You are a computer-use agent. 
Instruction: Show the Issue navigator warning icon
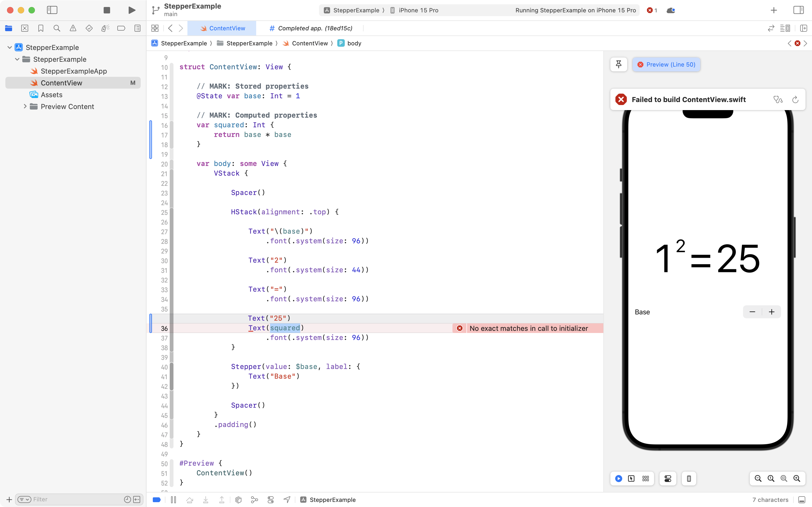(73, 28)
